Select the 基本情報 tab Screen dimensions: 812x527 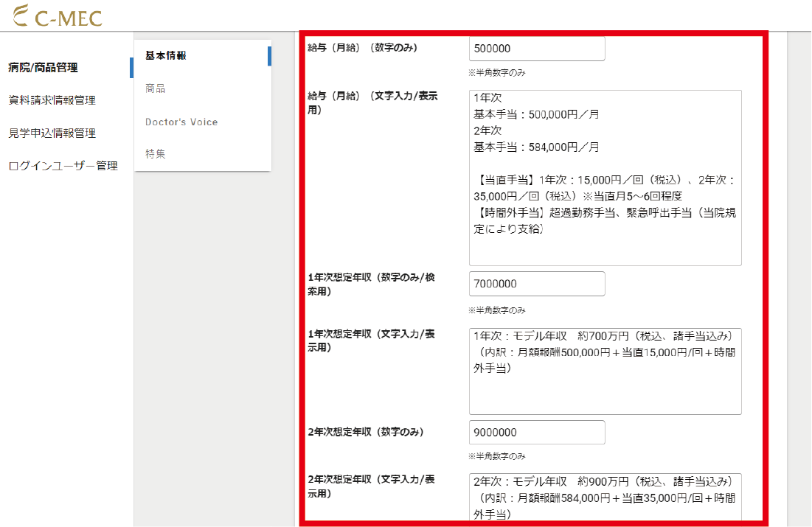click(x=166, y=55)
